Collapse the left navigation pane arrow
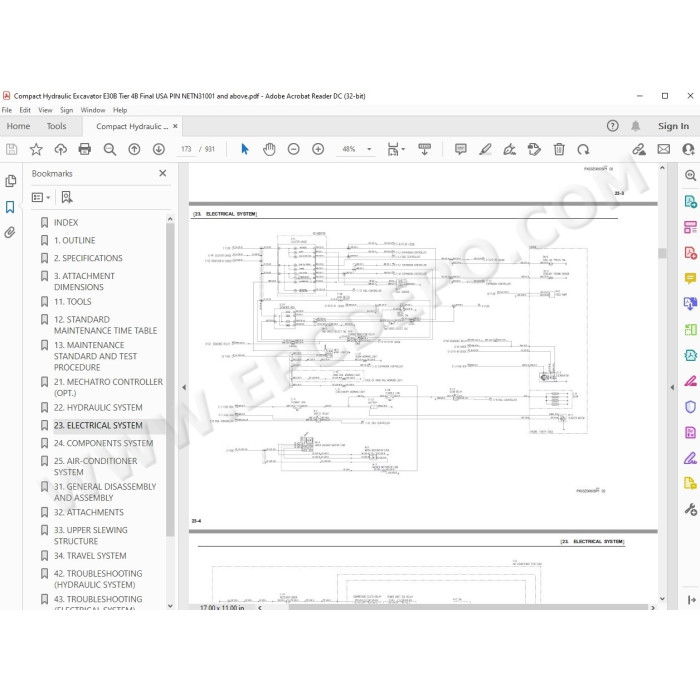 [x=184, y=388]
